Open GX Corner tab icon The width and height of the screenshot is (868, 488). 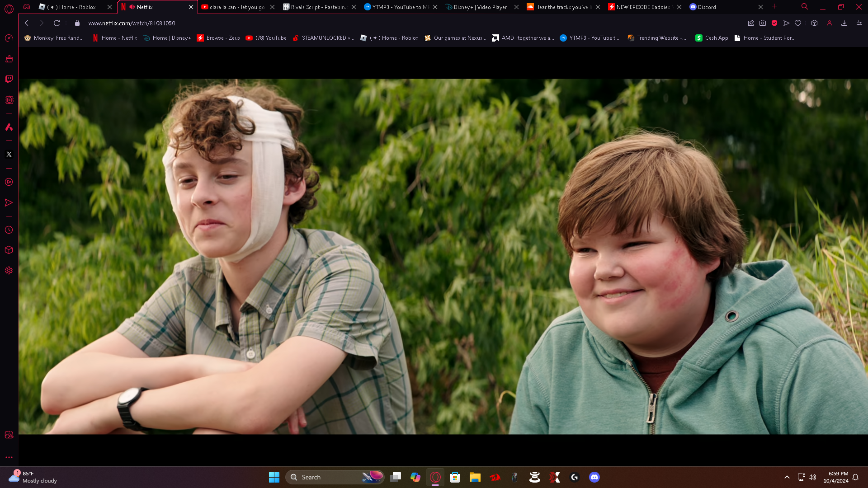27,7
